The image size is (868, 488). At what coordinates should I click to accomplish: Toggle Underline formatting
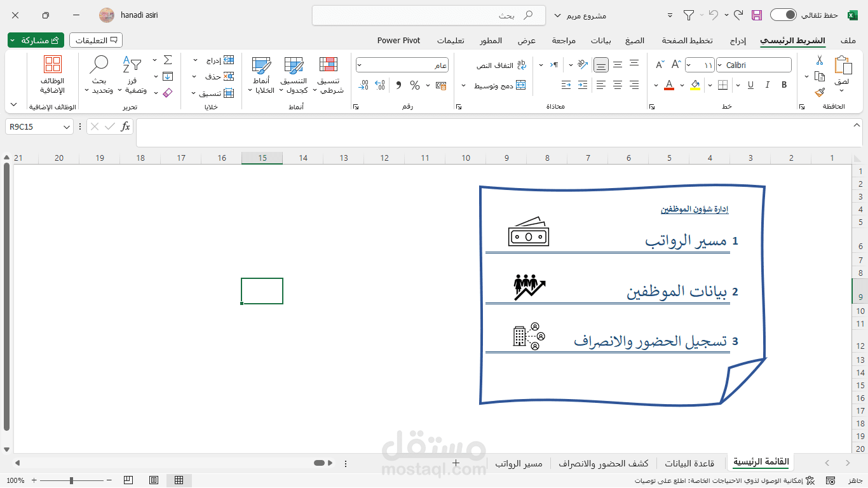click(x=751, y=85)
